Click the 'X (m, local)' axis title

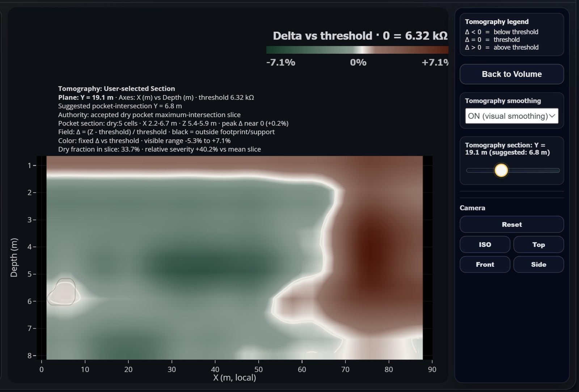click(x=234, y=378)
